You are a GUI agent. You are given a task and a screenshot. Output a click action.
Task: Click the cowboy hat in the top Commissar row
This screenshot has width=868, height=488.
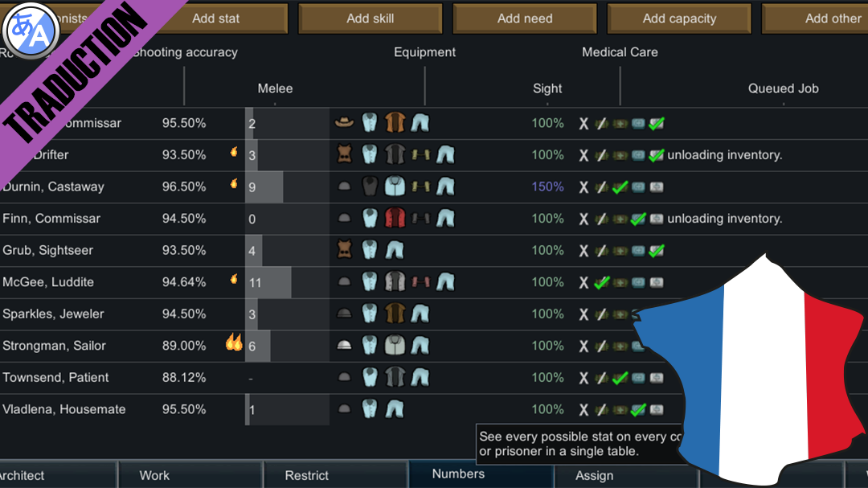344,123
